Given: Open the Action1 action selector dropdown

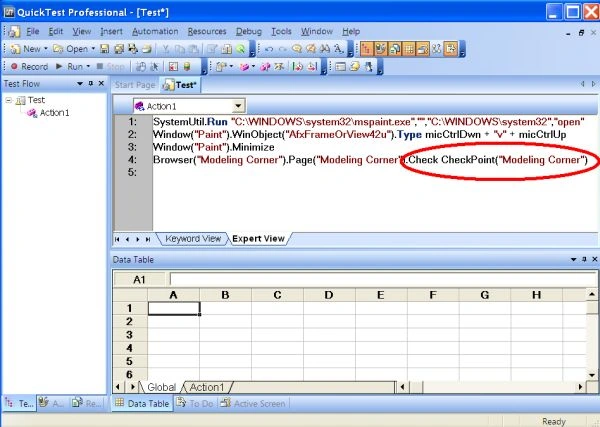Looking at the screenshot, I should coord(238,106).
